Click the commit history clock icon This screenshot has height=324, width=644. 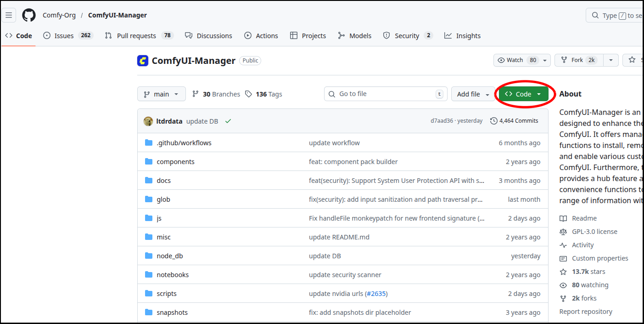pos(494,121)
